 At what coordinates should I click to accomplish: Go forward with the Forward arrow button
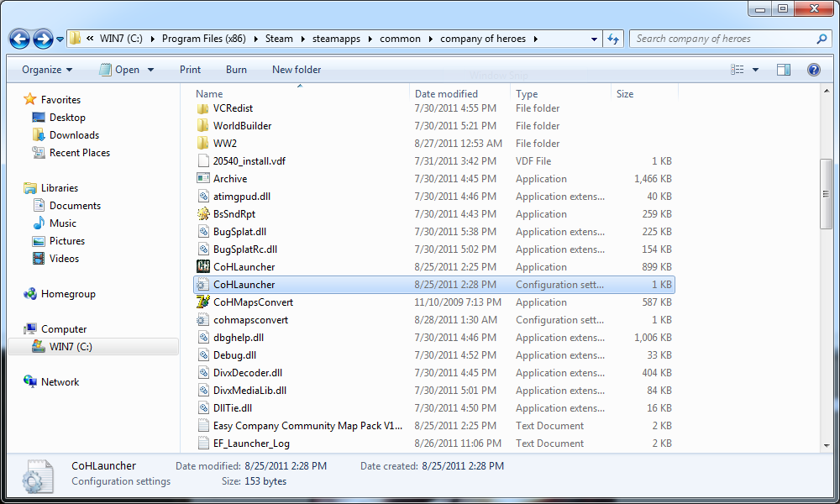43,39
